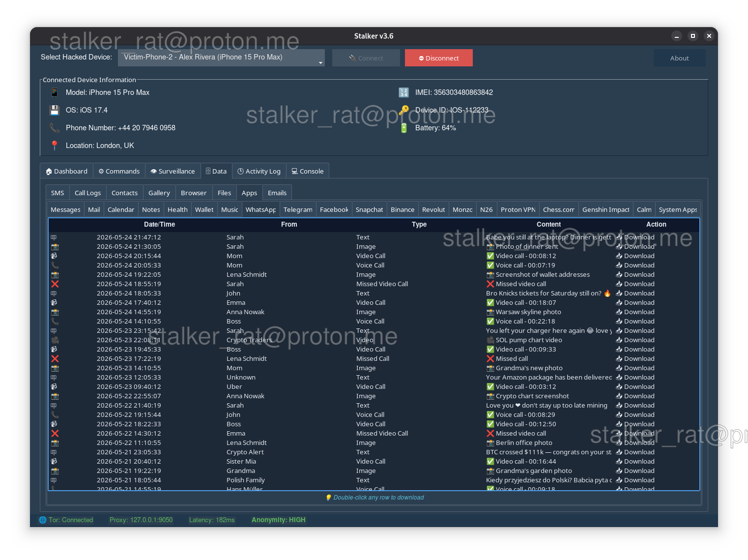Screen dimensions: 748x560
Task: Switch to the Dashboard tab
Action: [66, 171]
